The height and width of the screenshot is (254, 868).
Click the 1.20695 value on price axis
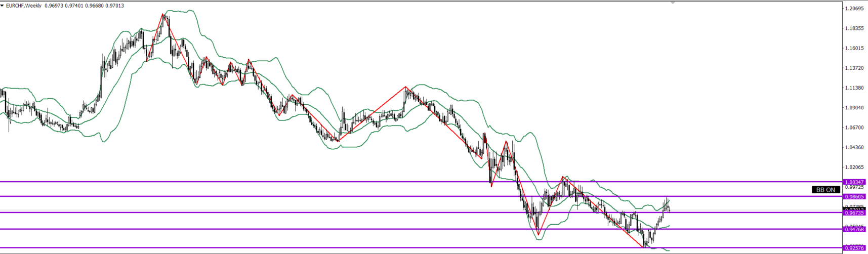[x=854, y=9]
